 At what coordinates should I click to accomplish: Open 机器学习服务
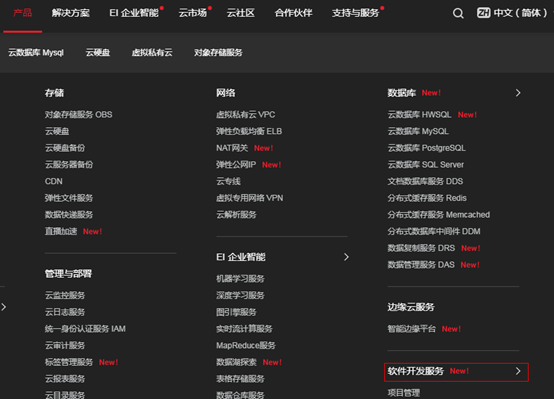point(240,278)
